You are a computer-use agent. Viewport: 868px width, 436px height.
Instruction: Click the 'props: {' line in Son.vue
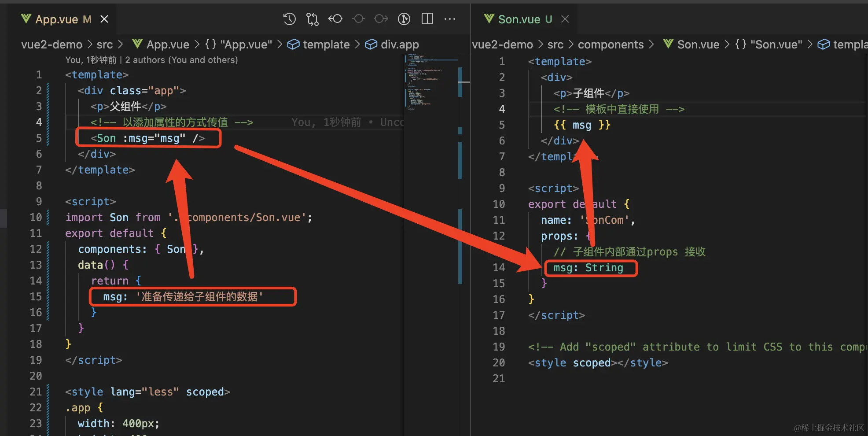[x=566, y=236]
